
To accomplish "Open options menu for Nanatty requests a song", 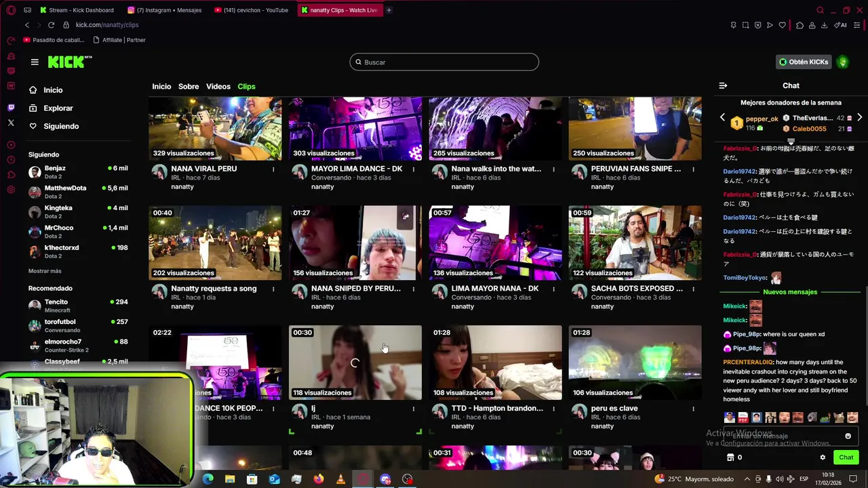I will pos(273,289).
